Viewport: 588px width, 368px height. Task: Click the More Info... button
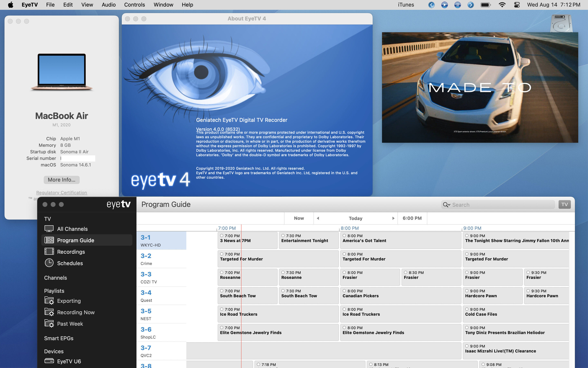[x=61, y=180]
